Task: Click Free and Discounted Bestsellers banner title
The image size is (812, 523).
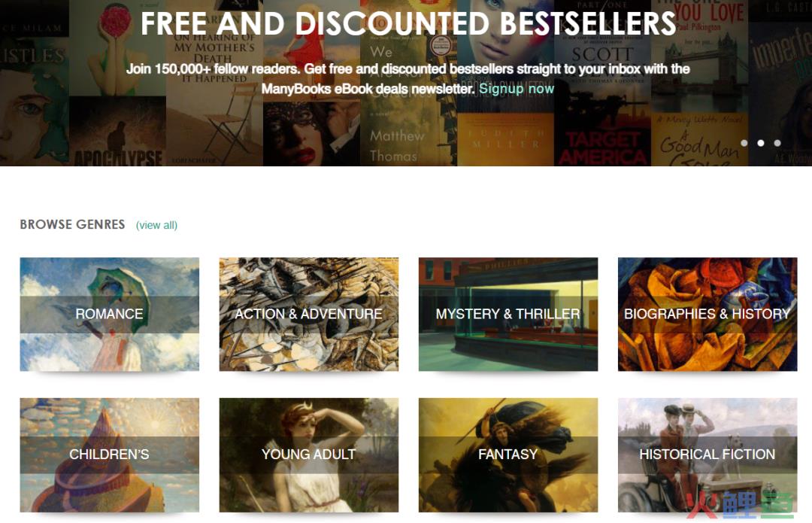Action: pos(408,23)
